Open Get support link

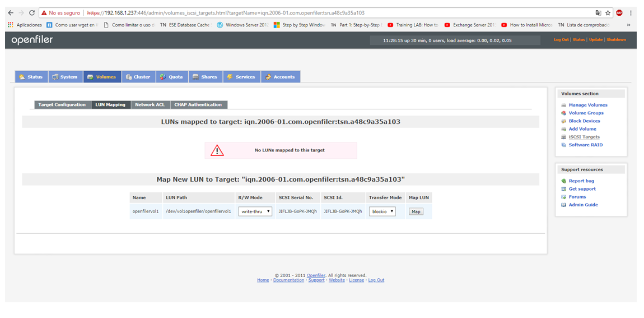582,189
